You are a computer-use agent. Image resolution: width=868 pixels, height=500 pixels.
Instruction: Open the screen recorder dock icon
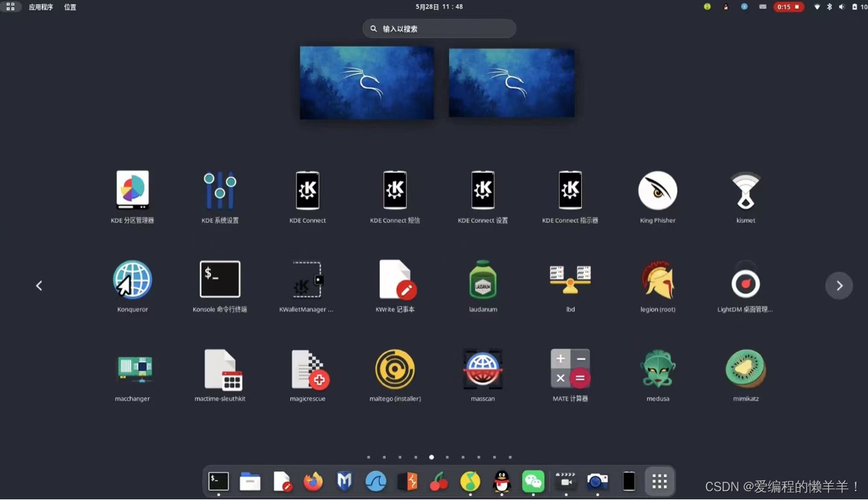click(x=566, y=481)
